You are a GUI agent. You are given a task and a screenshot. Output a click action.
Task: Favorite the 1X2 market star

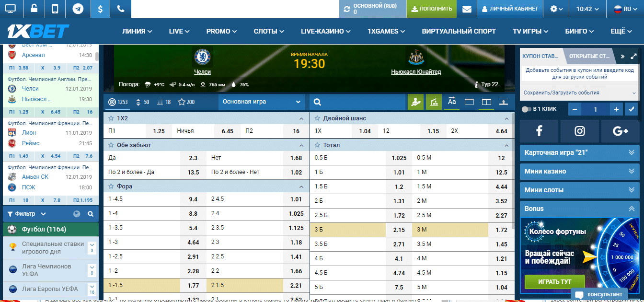(x=111, y=118)
